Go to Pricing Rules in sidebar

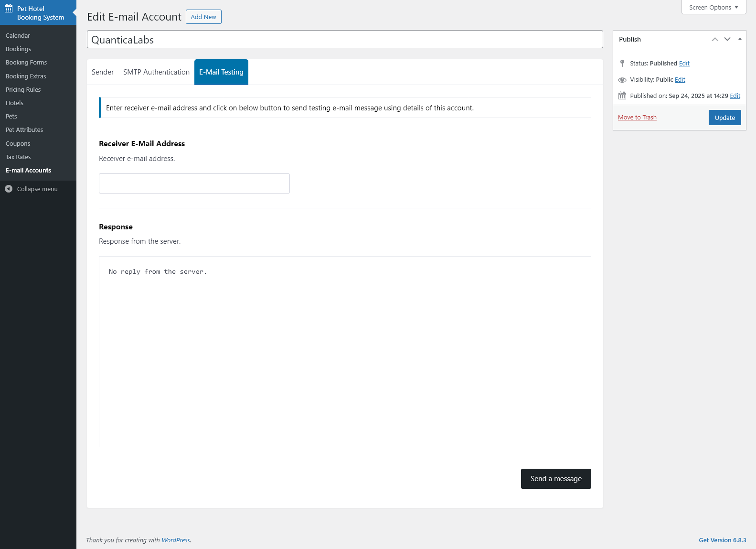click(23, 90)
